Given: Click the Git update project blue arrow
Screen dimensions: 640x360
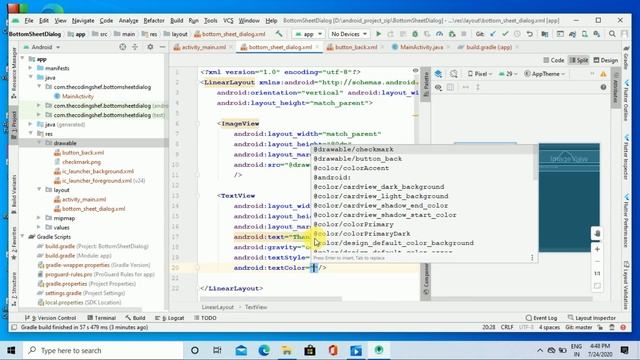Looking at the screenshot, I should (493, 34).
